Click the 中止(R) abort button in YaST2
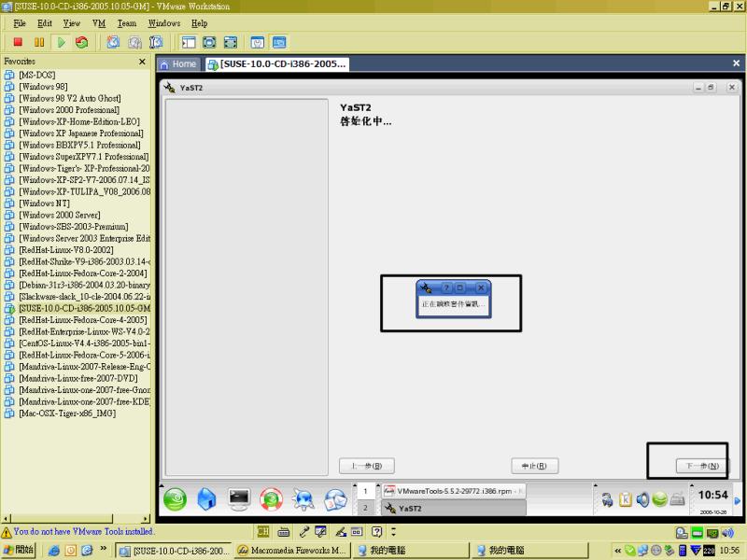747x560 pixels. 534,466
